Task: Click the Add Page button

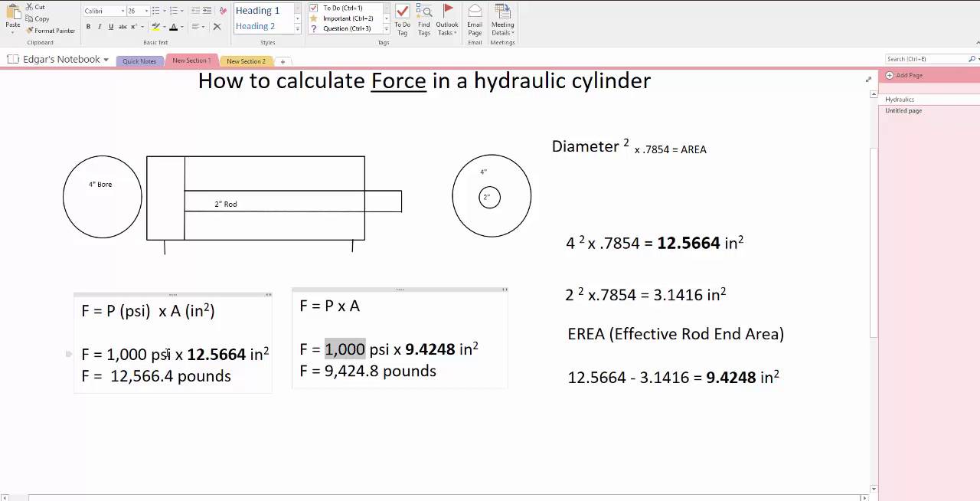Action: [x=904, y=75]
